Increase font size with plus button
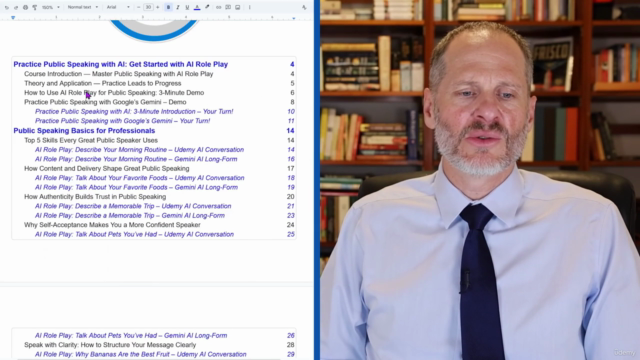 tap(158, 7)
